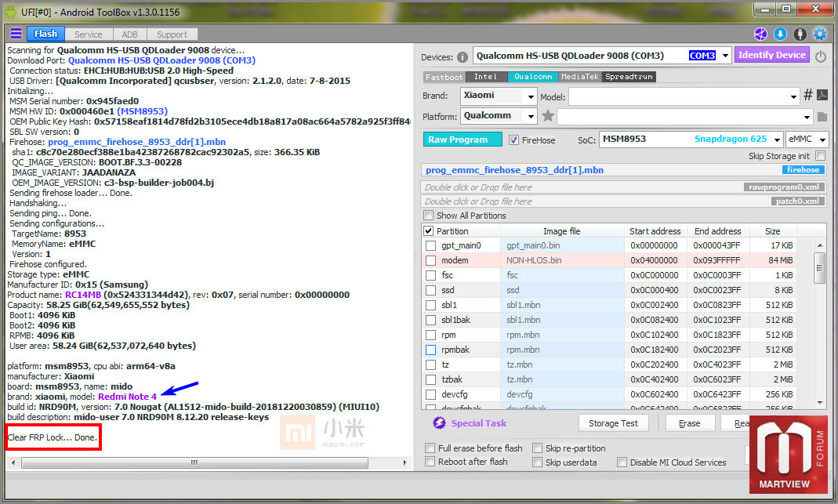Enable Skip re-partition checkbox
Viewport: 838px width, 504px height.
tap(537, 448)
